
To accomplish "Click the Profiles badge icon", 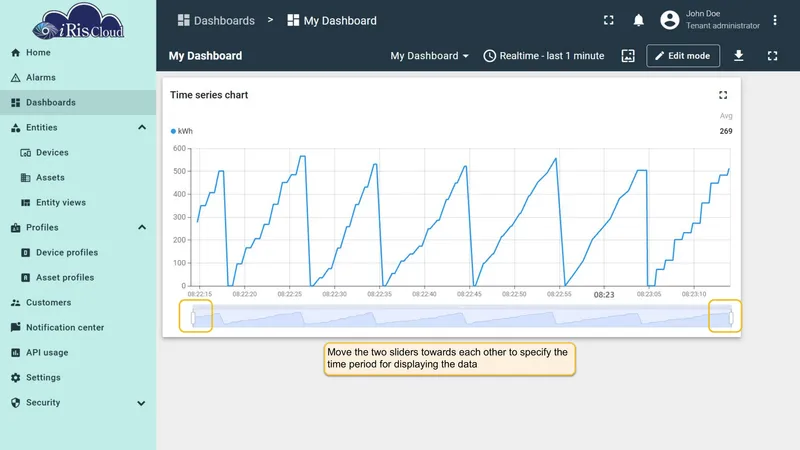I will tap(15, 228).
